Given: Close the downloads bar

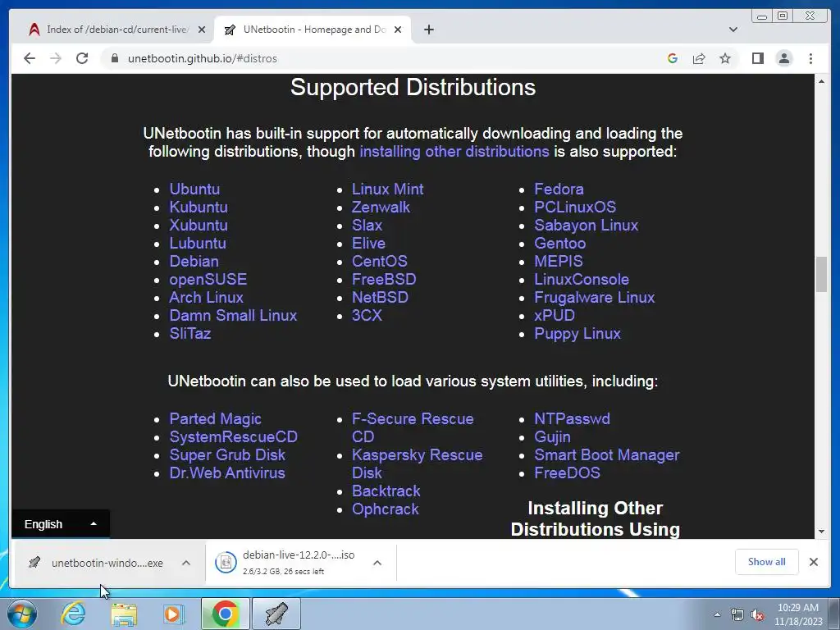Looking at the screenshot, I should pos(813,561).
